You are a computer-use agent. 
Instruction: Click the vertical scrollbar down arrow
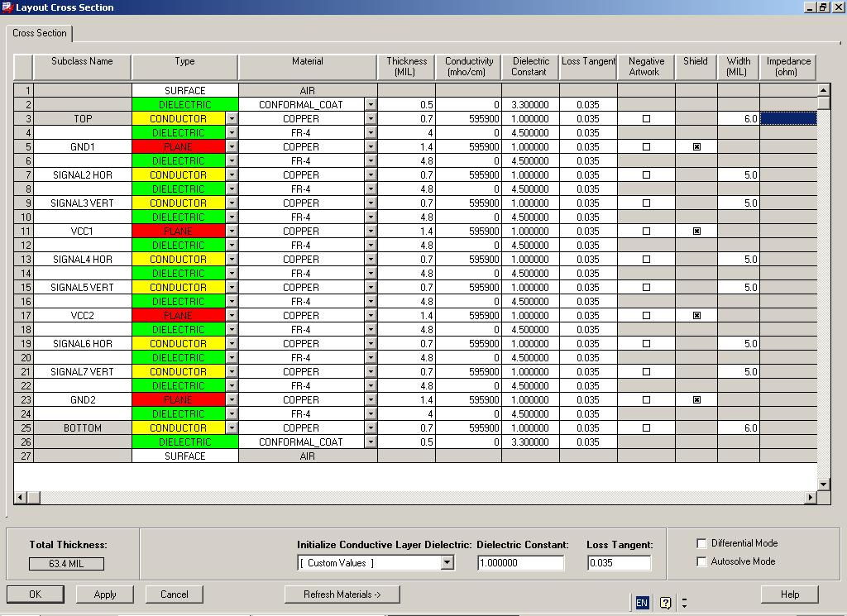point(823,485)
